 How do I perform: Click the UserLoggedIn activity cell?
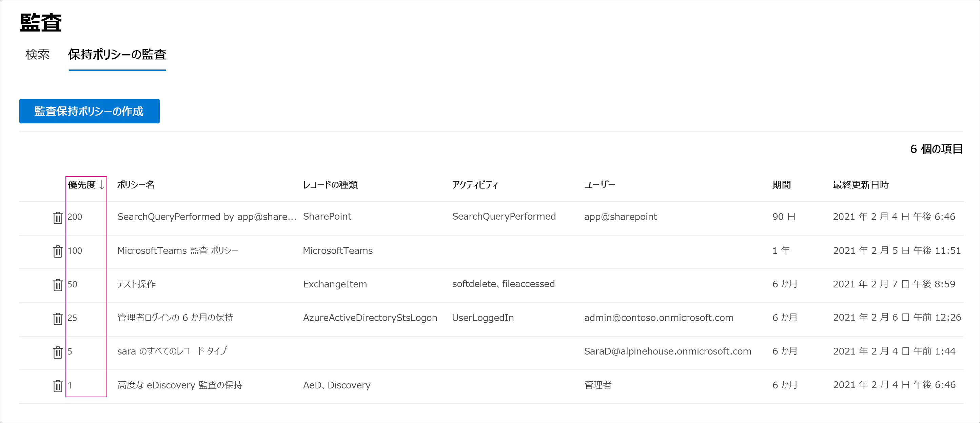(483, 318)
